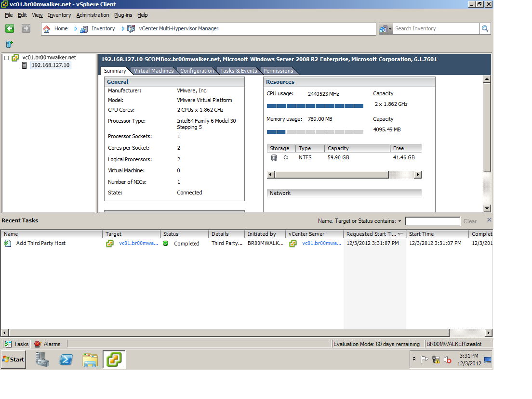The image size is (532, 399).
Task: Click the Storage table horizontal scrollbar thumb
Action: point(332,175)
